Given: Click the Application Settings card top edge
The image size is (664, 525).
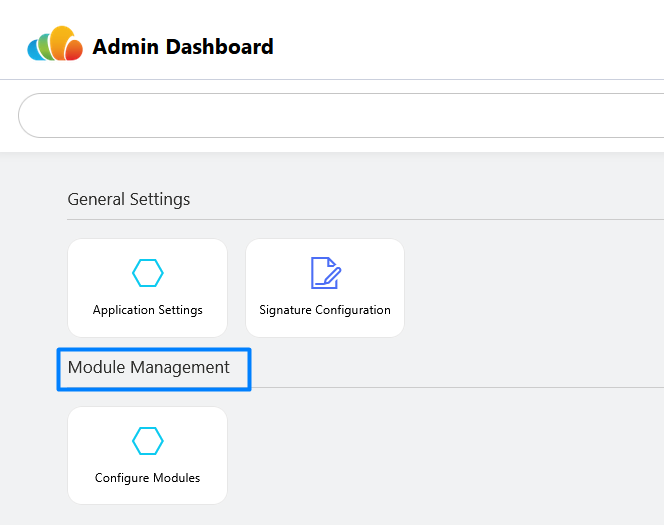Looking at the screenshot, I should click(147, 240).
